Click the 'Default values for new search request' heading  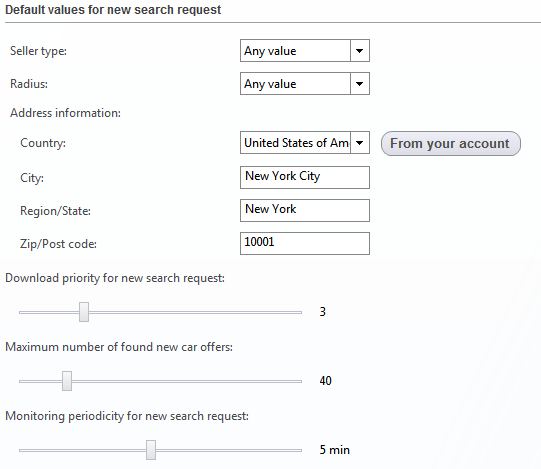coord(113,10)
